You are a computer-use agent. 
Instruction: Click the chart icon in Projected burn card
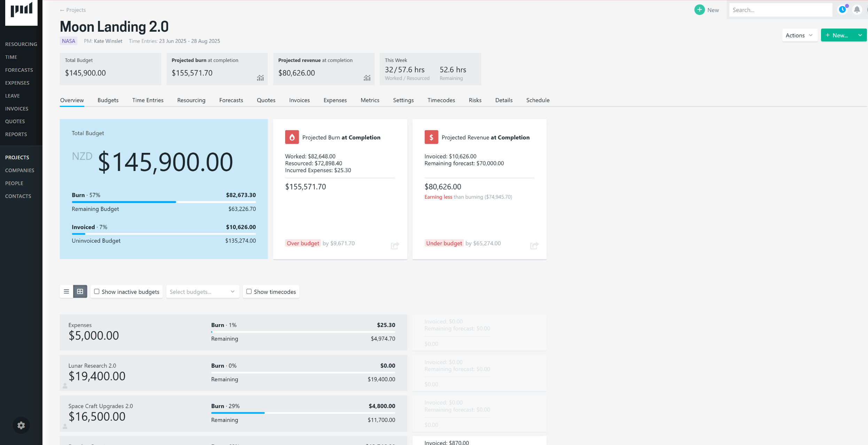[x=260, y=78]
